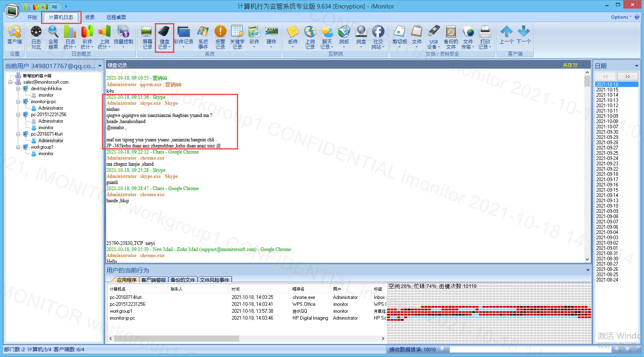The image size is (644, 357).
Task: Click the keyboard log vertical scrollbar down arrow
Action: point(587,259)
